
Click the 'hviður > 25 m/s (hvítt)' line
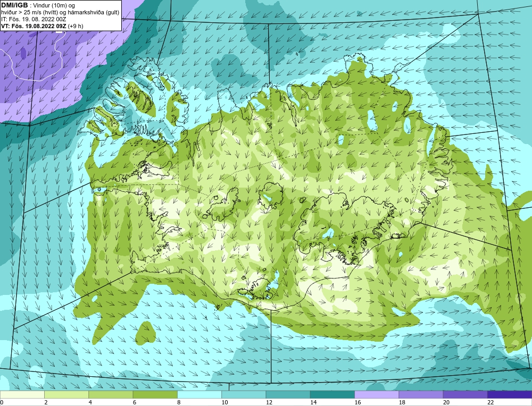click(x=29, y=13)
